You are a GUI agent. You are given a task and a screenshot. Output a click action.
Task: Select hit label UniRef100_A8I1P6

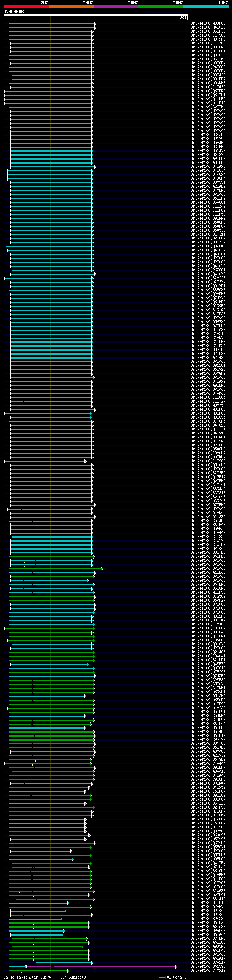coord(208,616)
